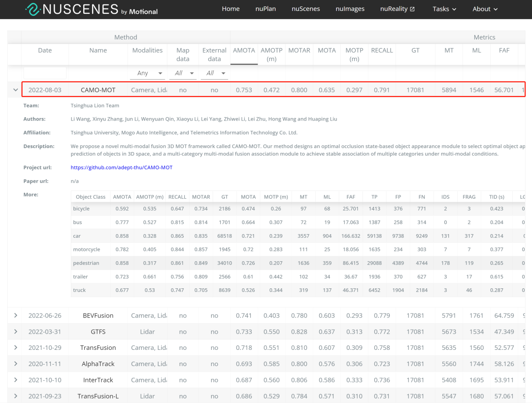Screen dimensions: 532x403
Task: Sort table by AMOTA column
Action: 244,51
